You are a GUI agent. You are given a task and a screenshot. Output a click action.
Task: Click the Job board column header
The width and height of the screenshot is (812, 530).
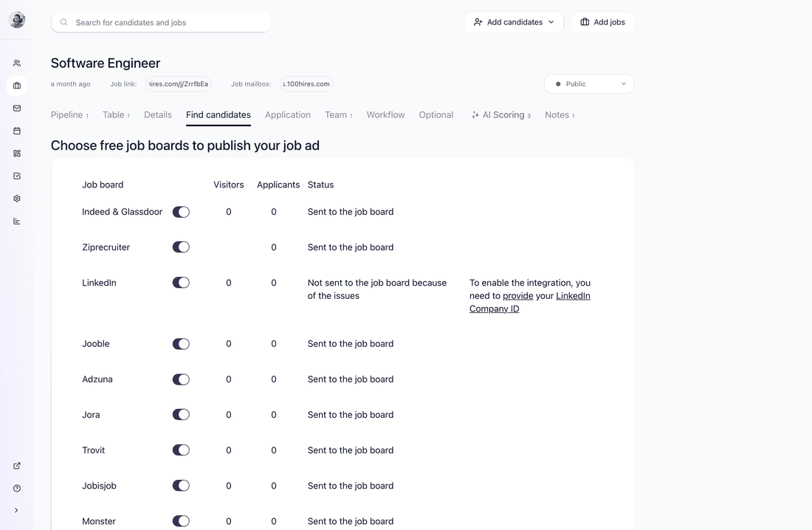103,185
